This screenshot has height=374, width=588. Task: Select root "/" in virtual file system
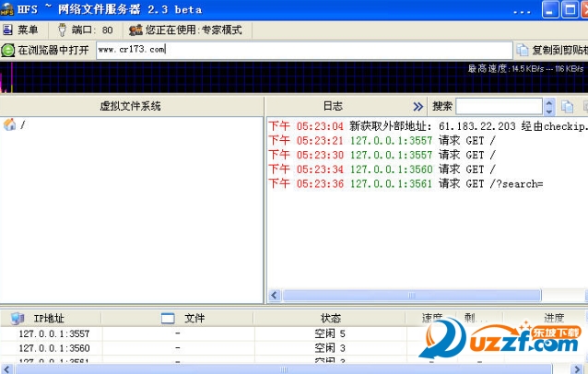coord(22,125)
